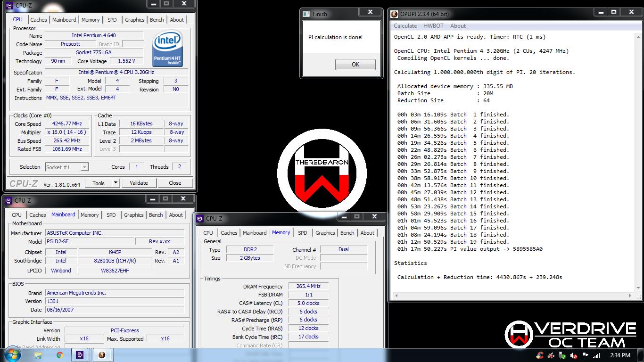Open About tab in top CPU-Z window
The height and width of the screenshot is (362, 644).
click(x=177, y=20)
